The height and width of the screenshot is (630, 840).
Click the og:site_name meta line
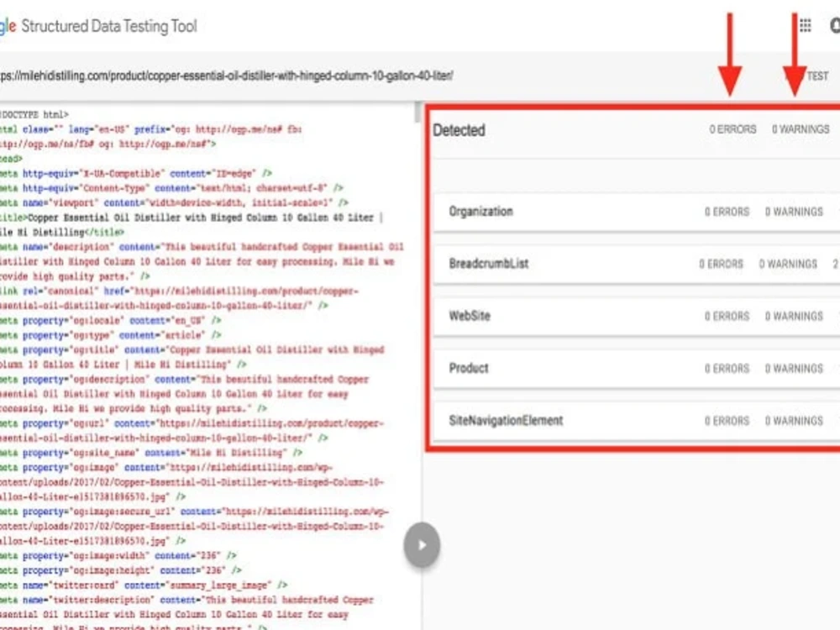(x=151, y=452)
